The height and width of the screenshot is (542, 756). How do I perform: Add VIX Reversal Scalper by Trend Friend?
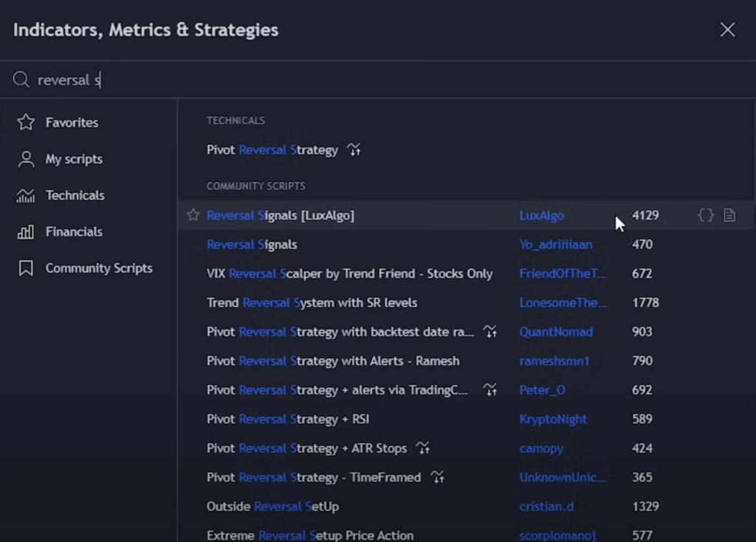349,273
